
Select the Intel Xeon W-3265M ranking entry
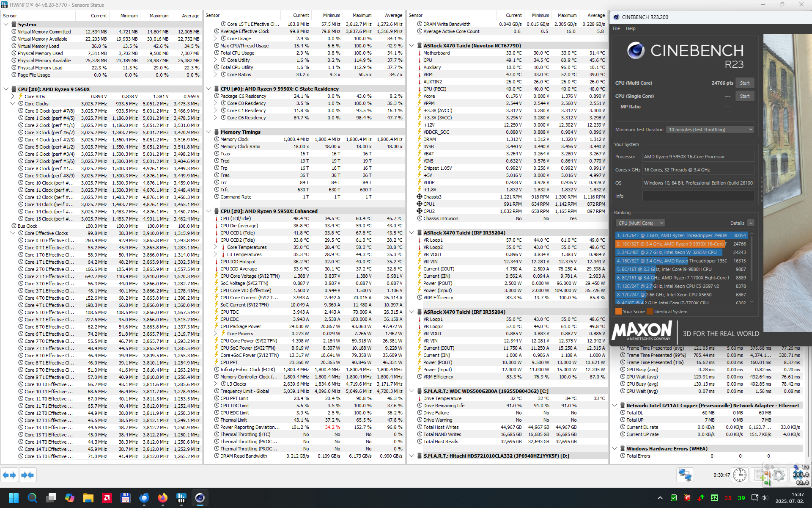pyautogui.click(x=681, y=252)
